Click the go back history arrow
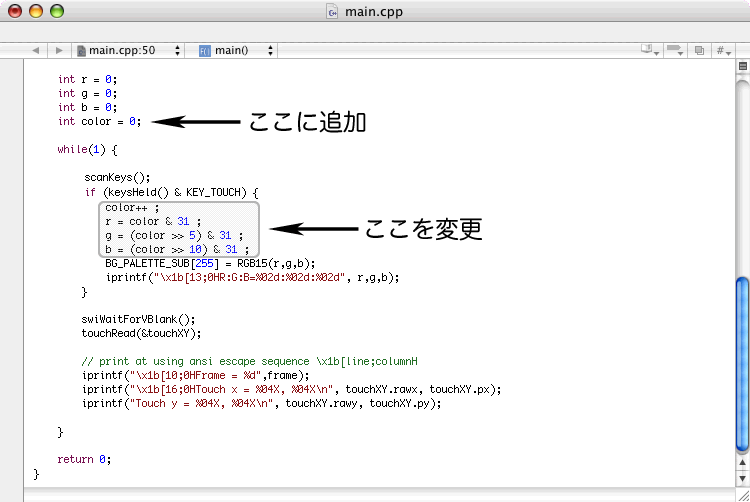750x502 pixels. (35, 50)
